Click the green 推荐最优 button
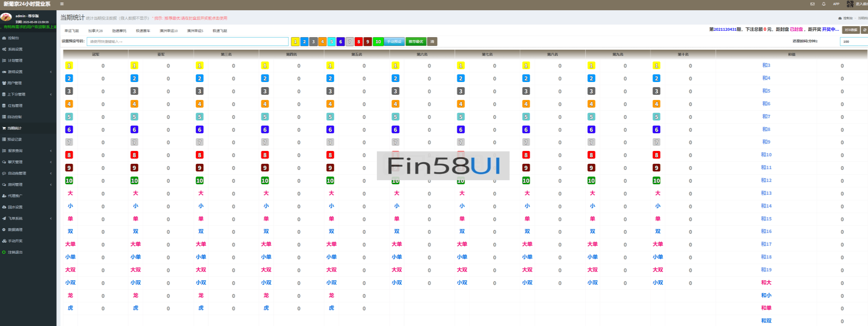This screenshot has width=868, height=326. point(416,42)
